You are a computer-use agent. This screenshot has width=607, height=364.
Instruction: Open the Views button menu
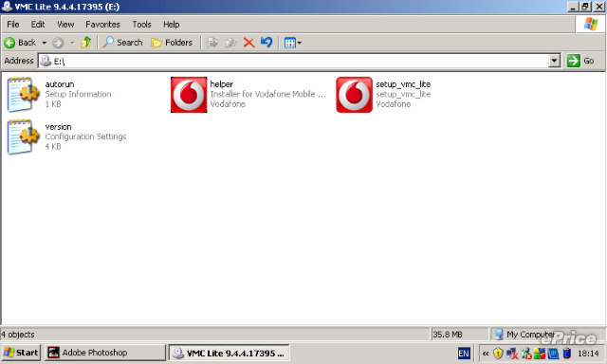click(x=293, y=43)
